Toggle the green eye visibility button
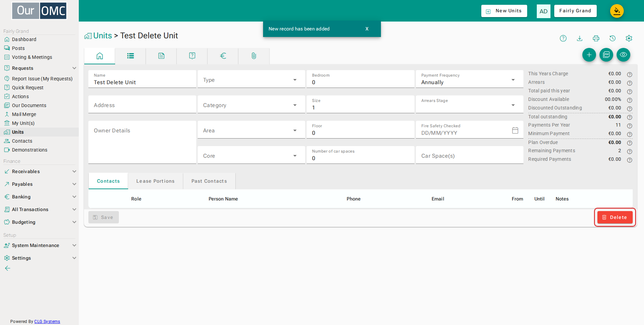The height and width of the screenshot is (325, 644). click(623, 55)
